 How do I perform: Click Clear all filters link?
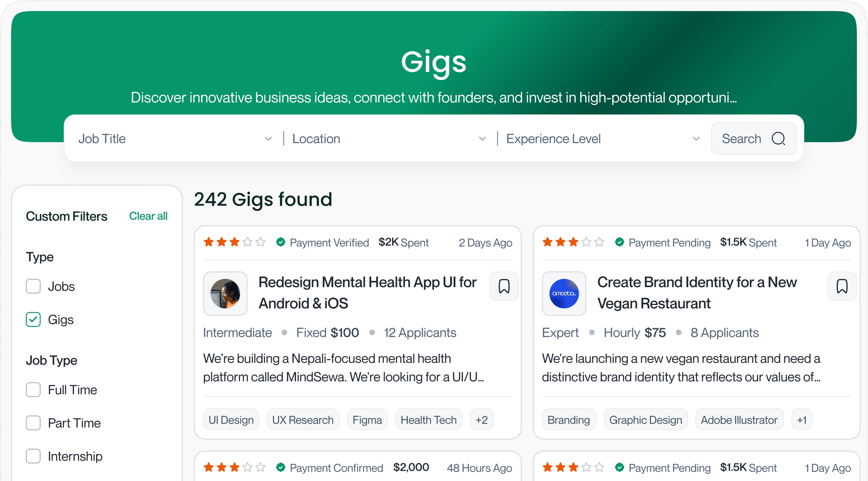pyautogui.click(x=148, y=216)
